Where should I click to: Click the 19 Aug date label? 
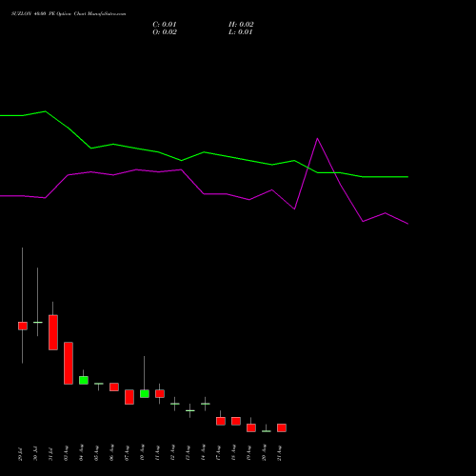point(249,453)
